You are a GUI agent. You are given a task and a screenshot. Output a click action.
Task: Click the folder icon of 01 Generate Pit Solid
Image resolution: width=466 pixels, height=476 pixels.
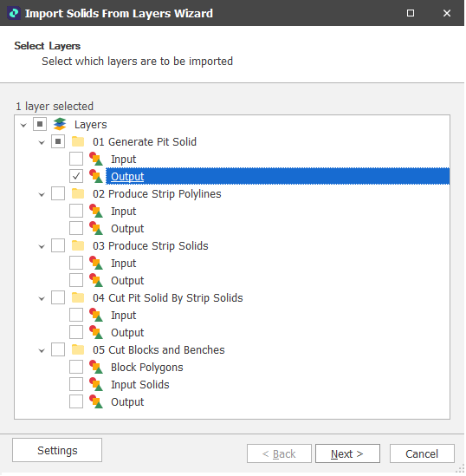78,142
